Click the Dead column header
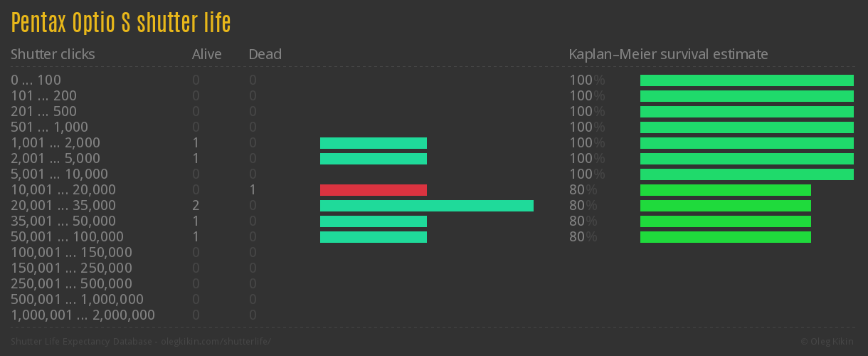Image resolution: width=868 pixels, height=356 pixels. click(265, 54)
